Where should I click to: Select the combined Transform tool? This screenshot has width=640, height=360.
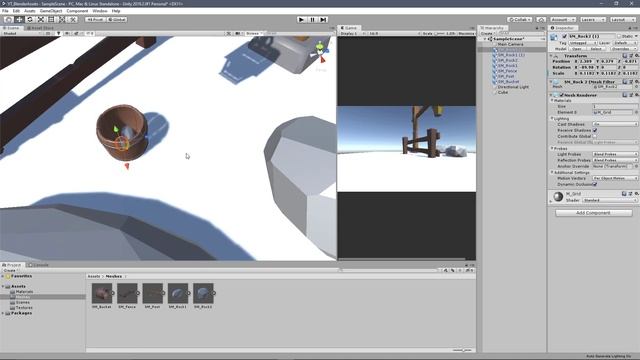(62, 20)
